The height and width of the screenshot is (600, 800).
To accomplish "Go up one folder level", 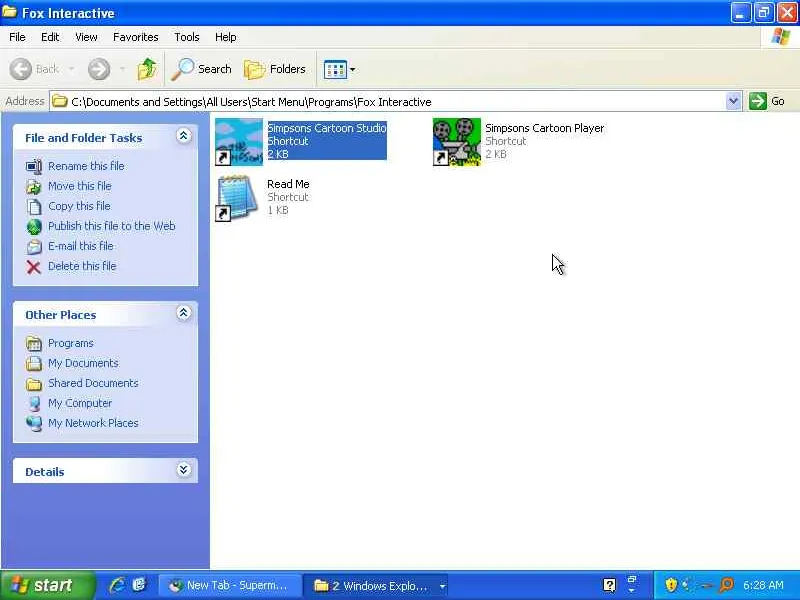I will (x=147, y=69).
